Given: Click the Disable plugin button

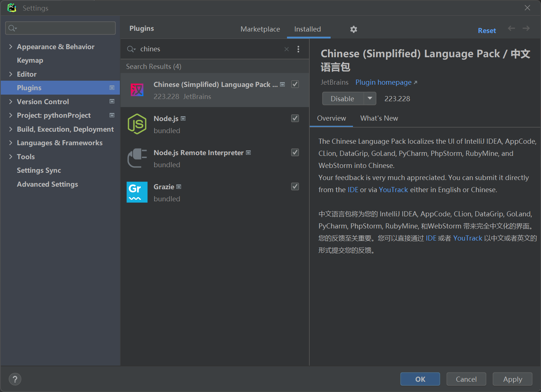Looking at the screenshot, I should [x=343, y=98].
